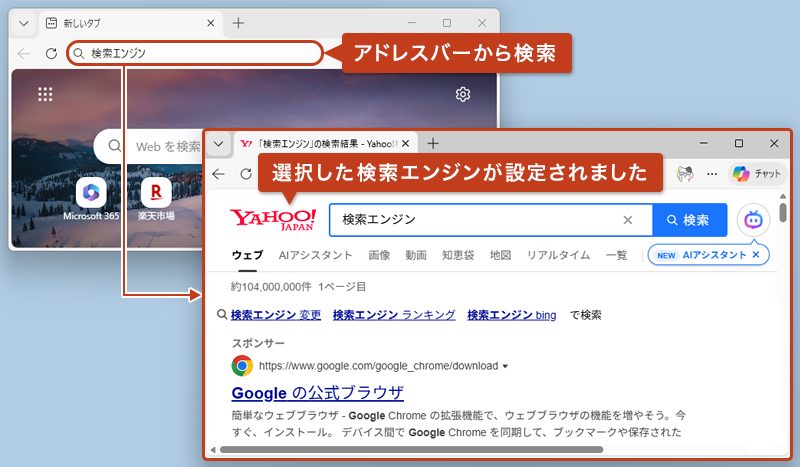This screenshot has height=467, width=800.
Task: Click the blue 検索 button
Action: click(689, 220)
